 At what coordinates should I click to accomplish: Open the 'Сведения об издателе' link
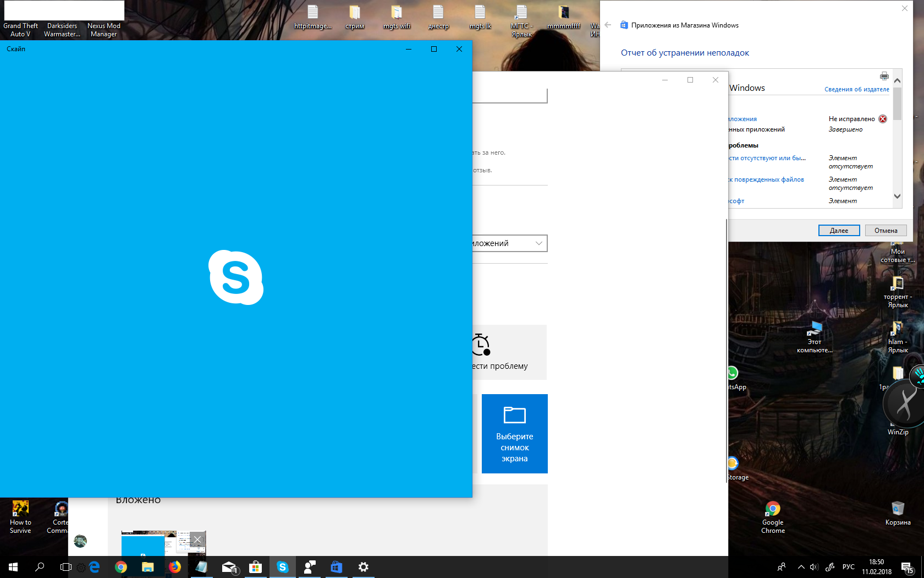tap(856, 89)
